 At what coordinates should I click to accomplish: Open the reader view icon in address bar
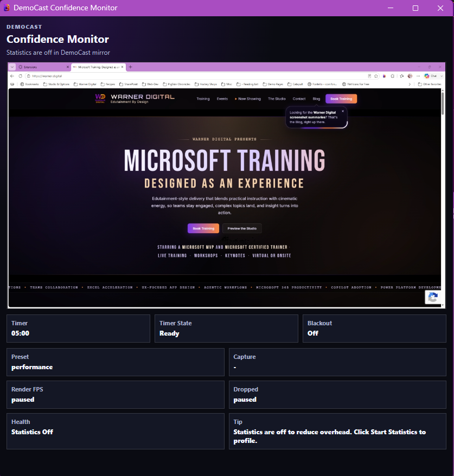click(x=369, y=76)
